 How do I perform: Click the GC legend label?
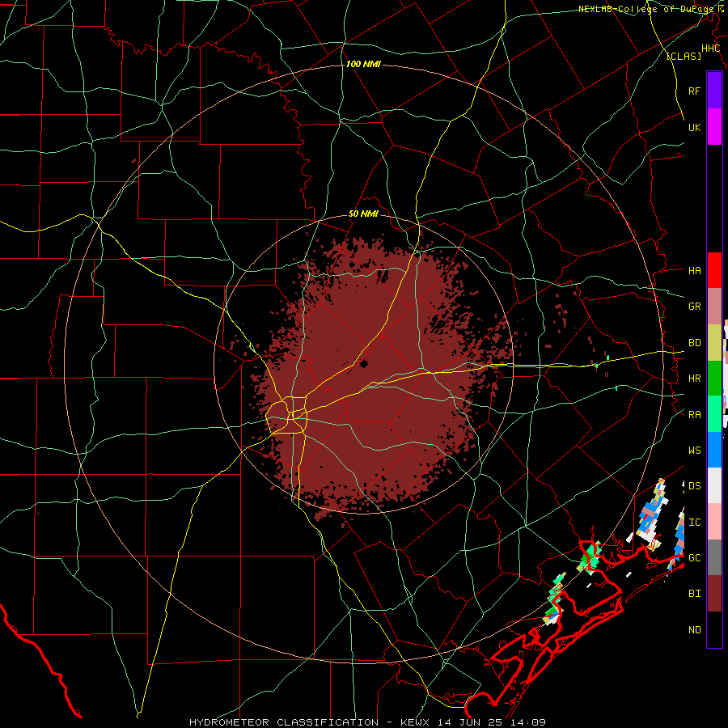coord(694,557)
